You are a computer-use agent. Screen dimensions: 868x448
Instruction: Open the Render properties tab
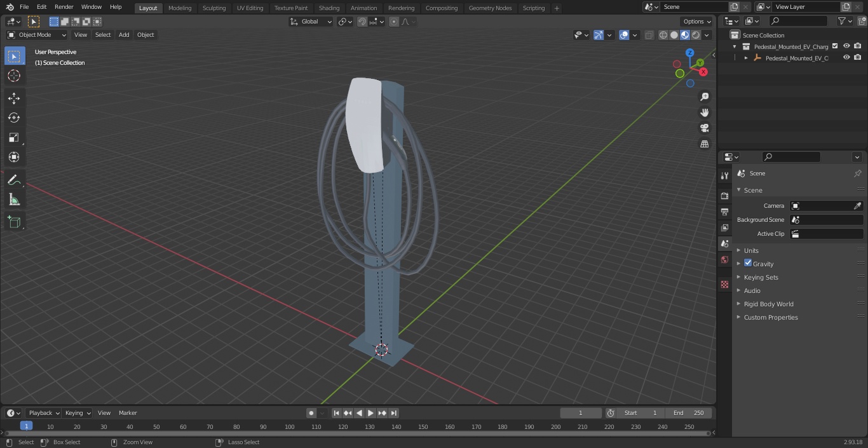point(724,196)
